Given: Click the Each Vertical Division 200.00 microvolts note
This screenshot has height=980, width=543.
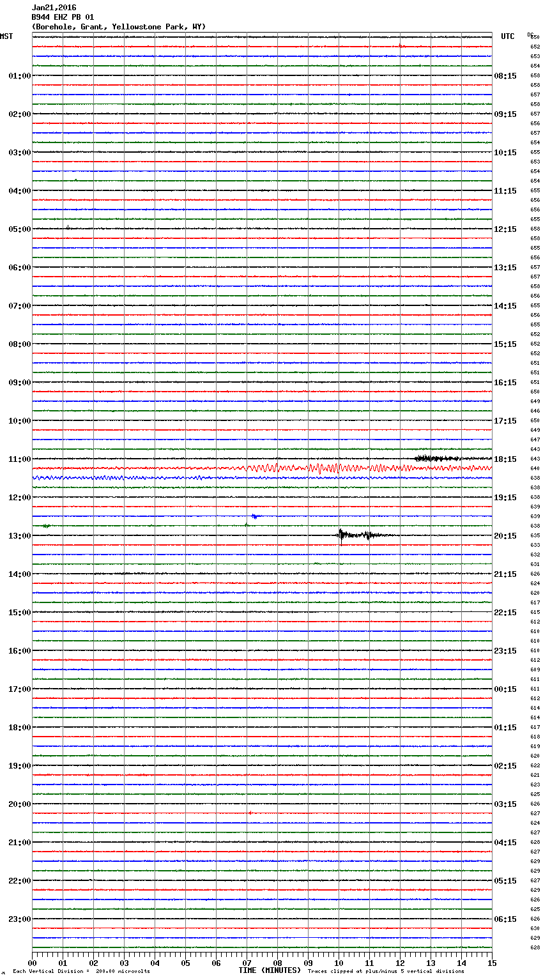Looking at the screenshot, I should [x=81, y=971].
